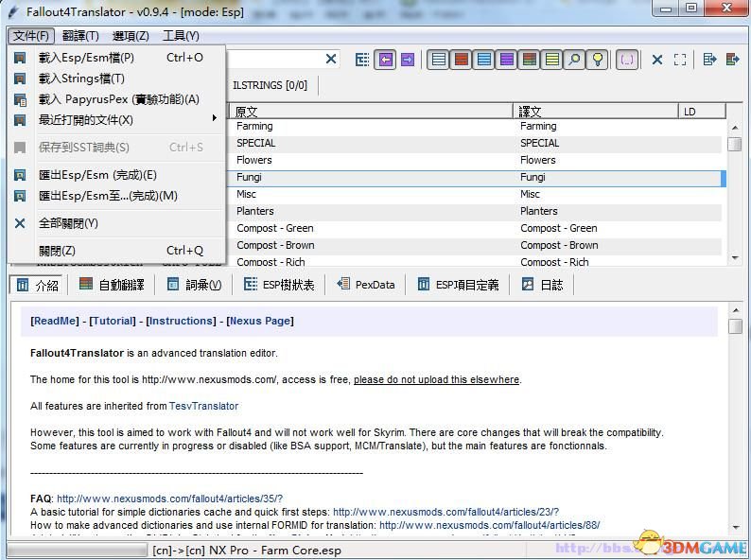Open the [Tutorial] link

(113, 321)
